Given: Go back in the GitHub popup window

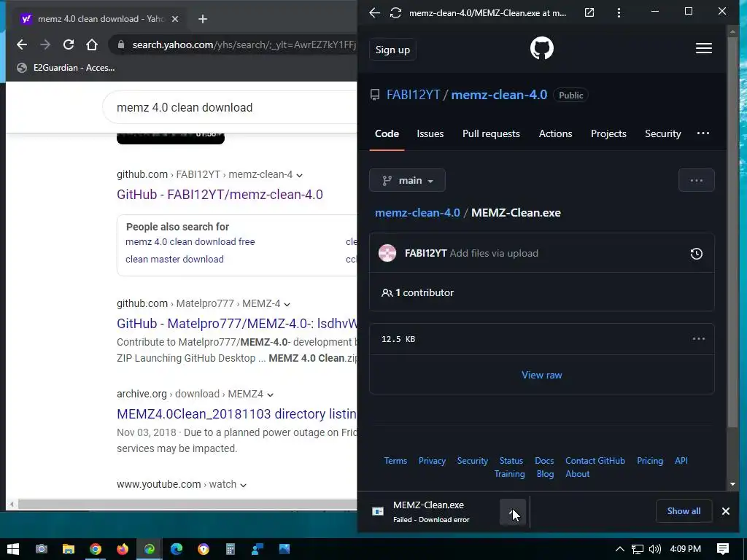Looking at the screenshot, I should point(375,13).
